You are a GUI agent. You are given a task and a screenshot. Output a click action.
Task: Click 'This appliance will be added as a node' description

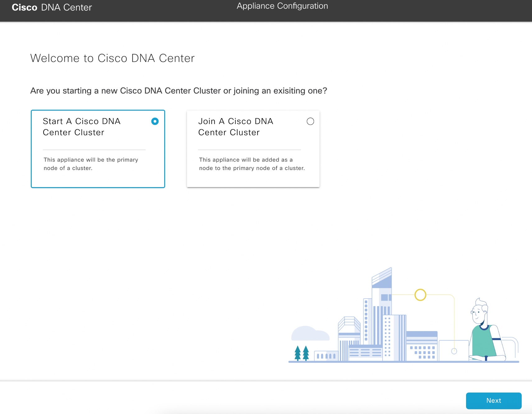252,164
